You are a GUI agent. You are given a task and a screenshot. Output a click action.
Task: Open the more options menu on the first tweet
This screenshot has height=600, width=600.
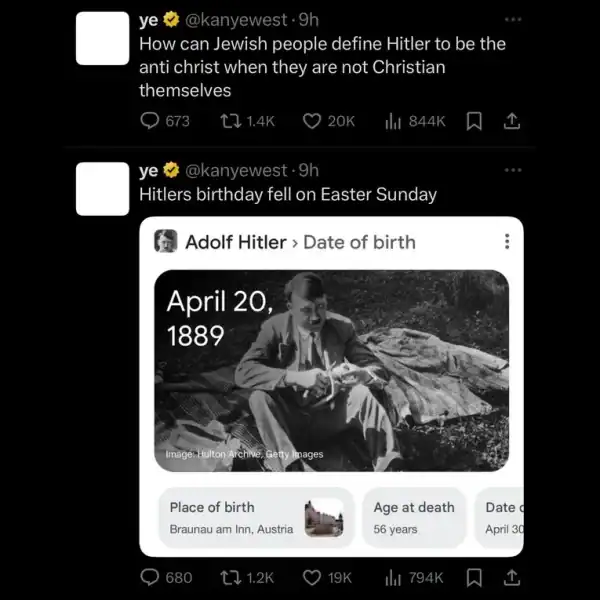[x=513, y=19]
